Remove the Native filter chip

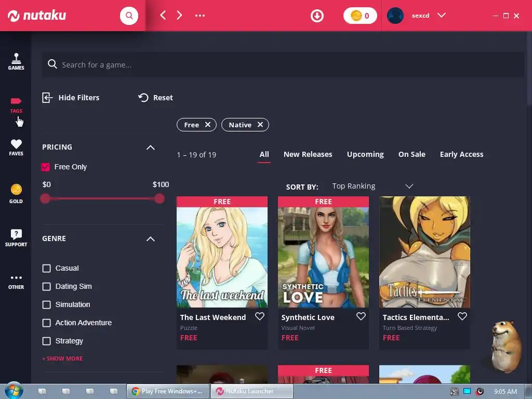coord(260,125)
